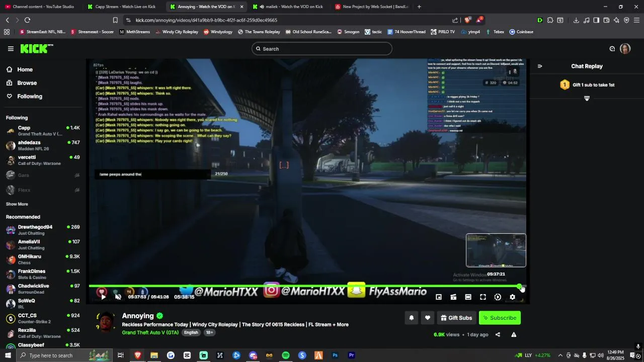Click the Grand Theft Auto V category link
The image size is (644, 362).
(x=150, y=332)
